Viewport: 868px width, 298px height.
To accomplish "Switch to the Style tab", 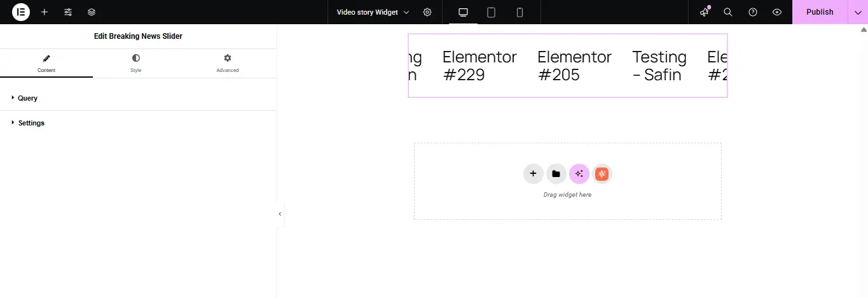I will (x=136, y=63).
